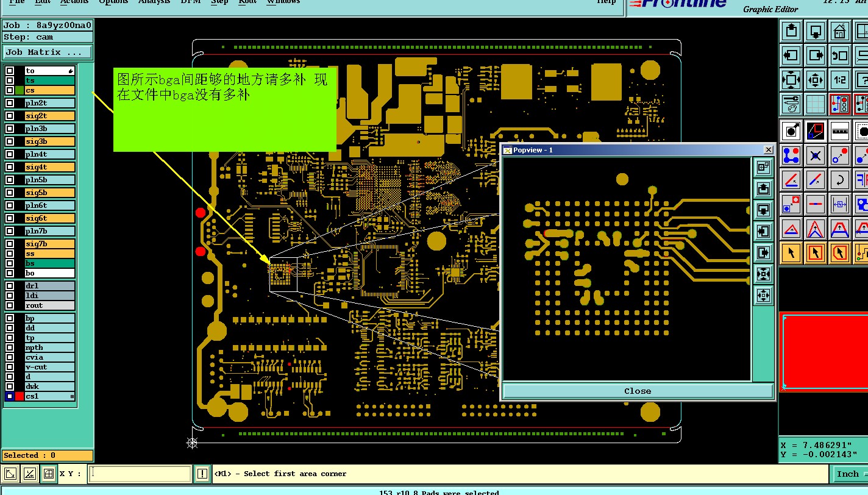Click the grid snap icon beside X Y
This screenshot has width=868, height=495.
click(x=48, y=474)
